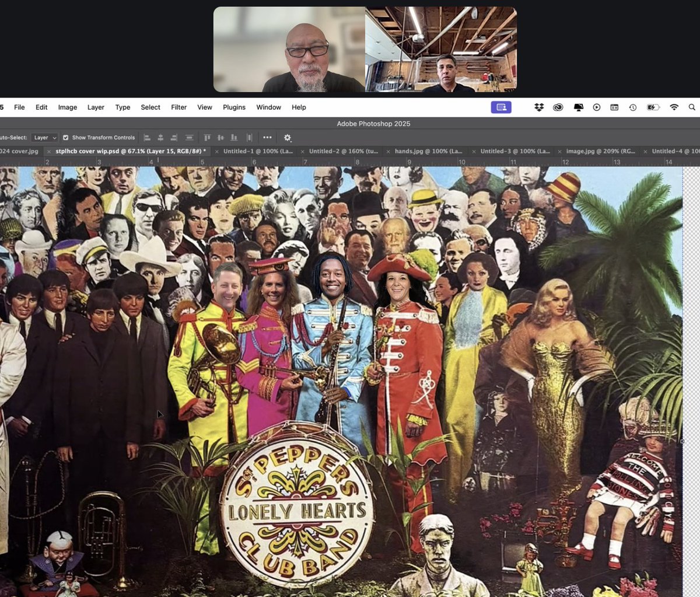The height and width of the screenshot is (597, 700).
Task: Click the battery status icon
Action: (653, 107)
